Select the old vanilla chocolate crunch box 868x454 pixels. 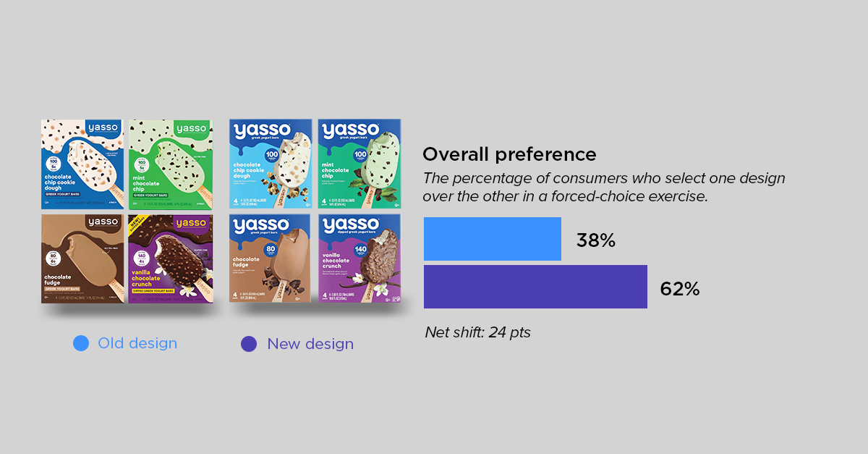(x=171, y=258)
